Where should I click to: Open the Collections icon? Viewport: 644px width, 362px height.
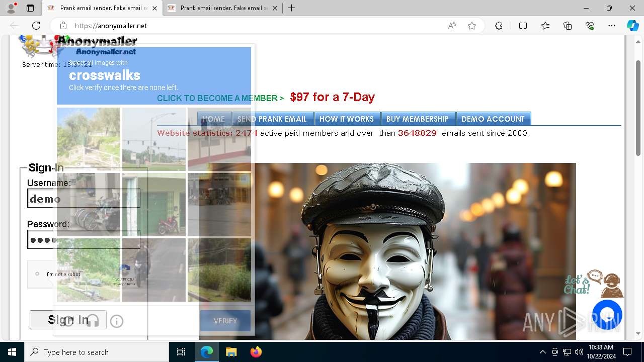point(568,26)
